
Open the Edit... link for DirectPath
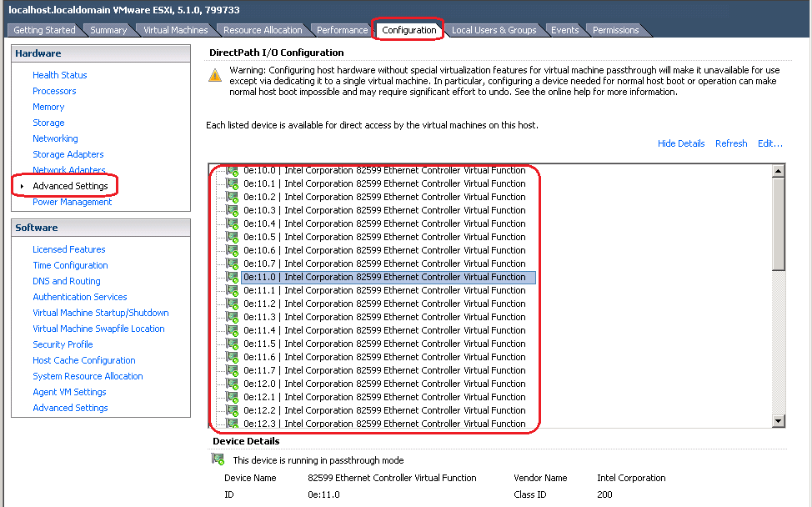point(770,143)
